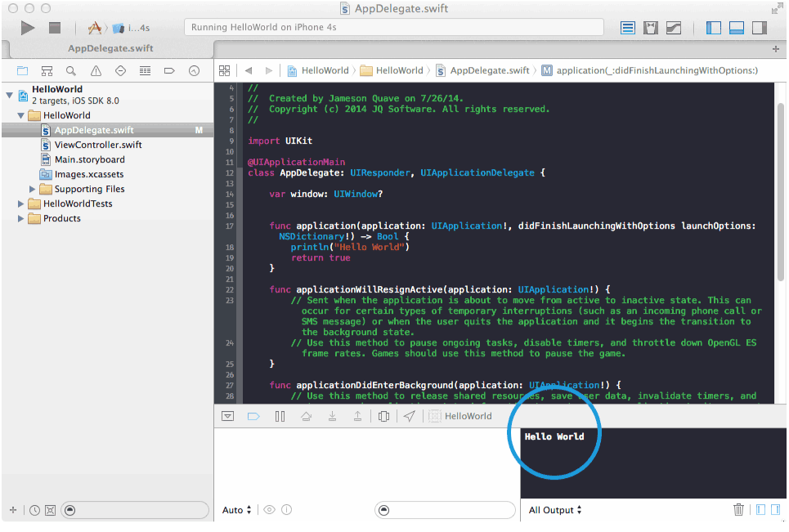Toggle the debug area visible
Viewport: 789px width, 532px height.
coord(737,27)
